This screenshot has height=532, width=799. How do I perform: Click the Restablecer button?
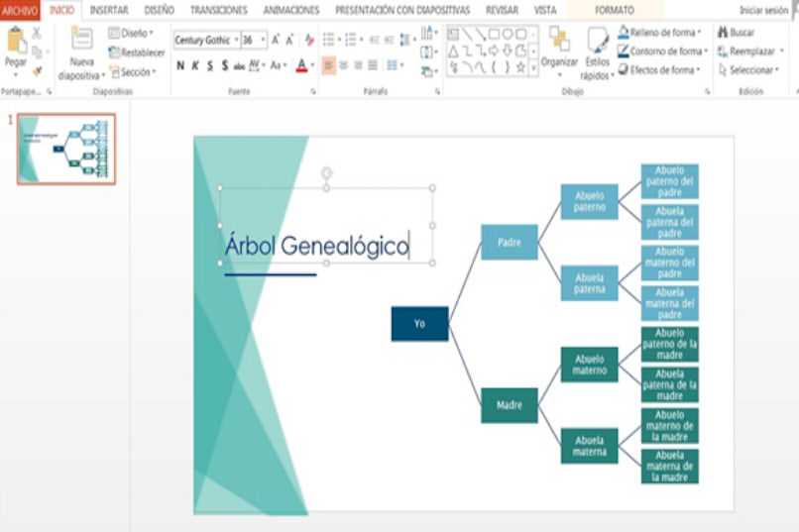pos(137,53)
